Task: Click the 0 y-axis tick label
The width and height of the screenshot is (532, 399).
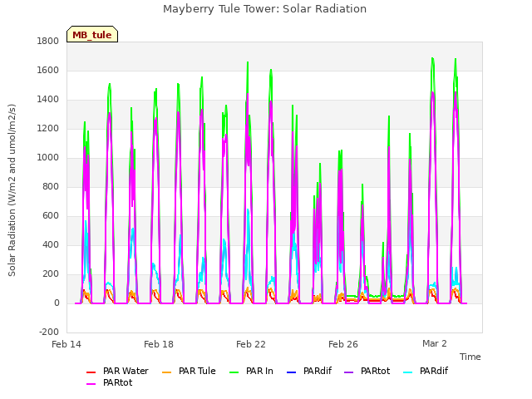Action: [x=57, y=303]
